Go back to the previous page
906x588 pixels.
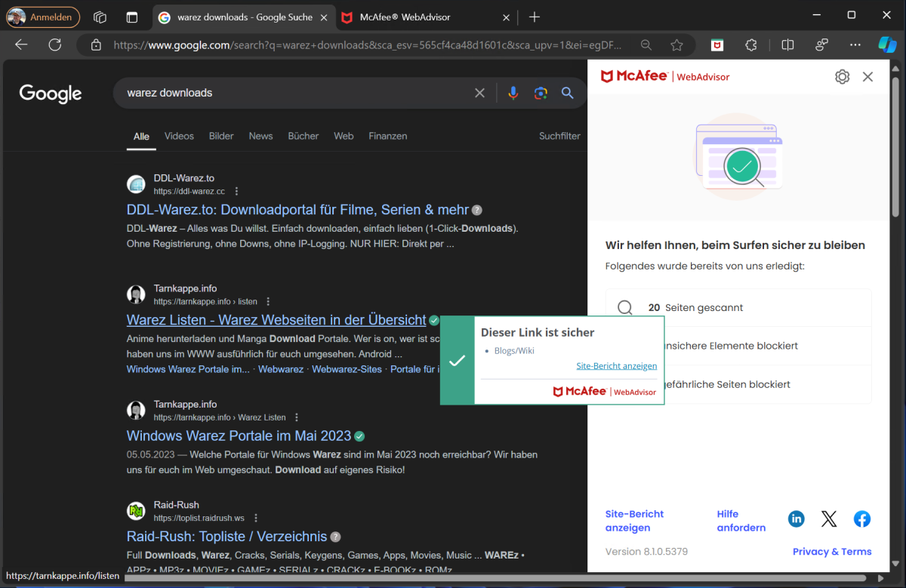[x=21, y=45]
